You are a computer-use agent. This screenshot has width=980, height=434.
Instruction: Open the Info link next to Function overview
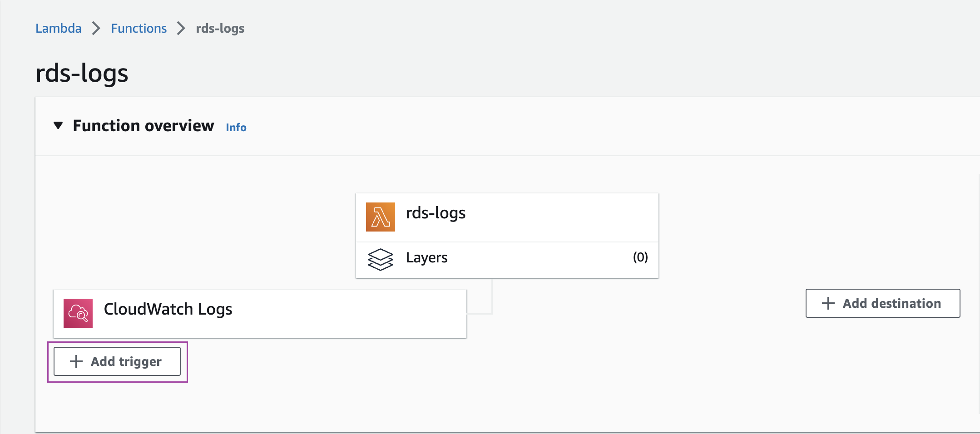click(236, 128)
